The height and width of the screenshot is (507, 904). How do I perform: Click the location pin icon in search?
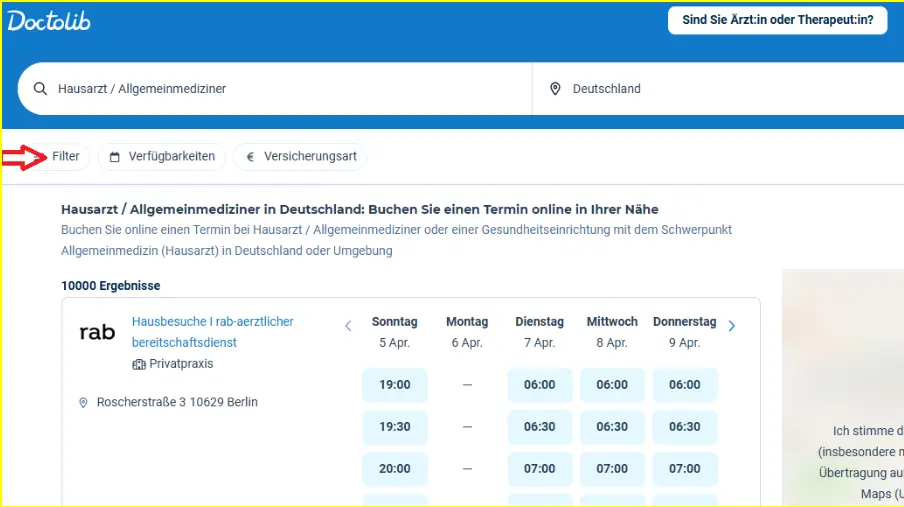(x=556, y=89)
